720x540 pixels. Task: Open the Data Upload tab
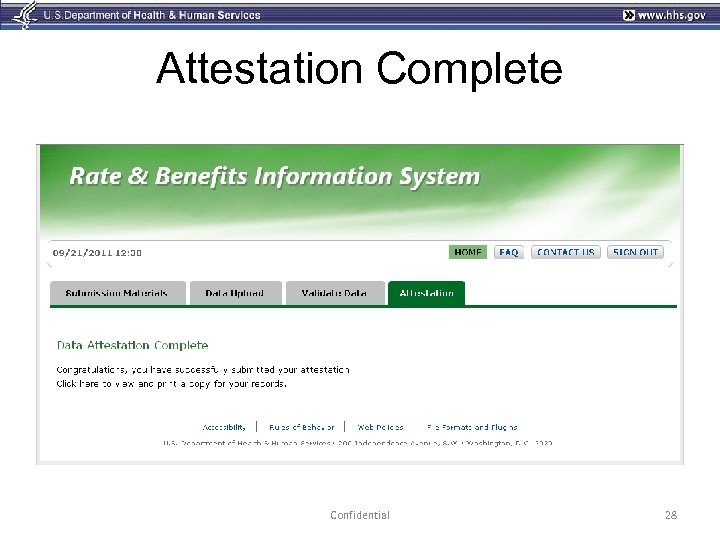(235, 293)
